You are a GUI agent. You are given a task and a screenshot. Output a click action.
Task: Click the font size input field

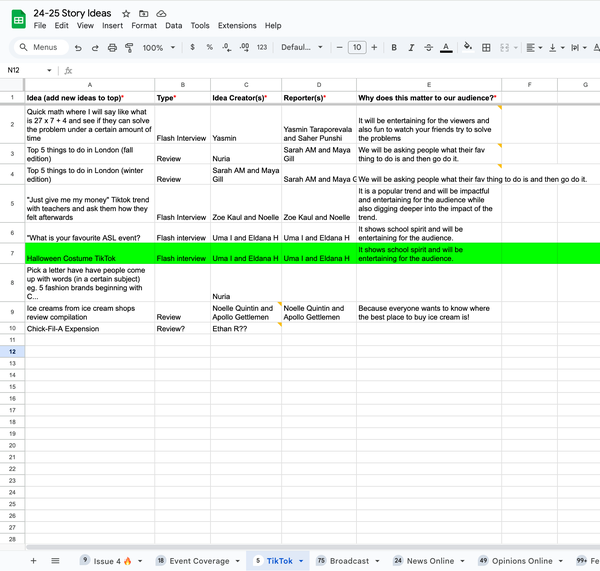pos(357,48)
